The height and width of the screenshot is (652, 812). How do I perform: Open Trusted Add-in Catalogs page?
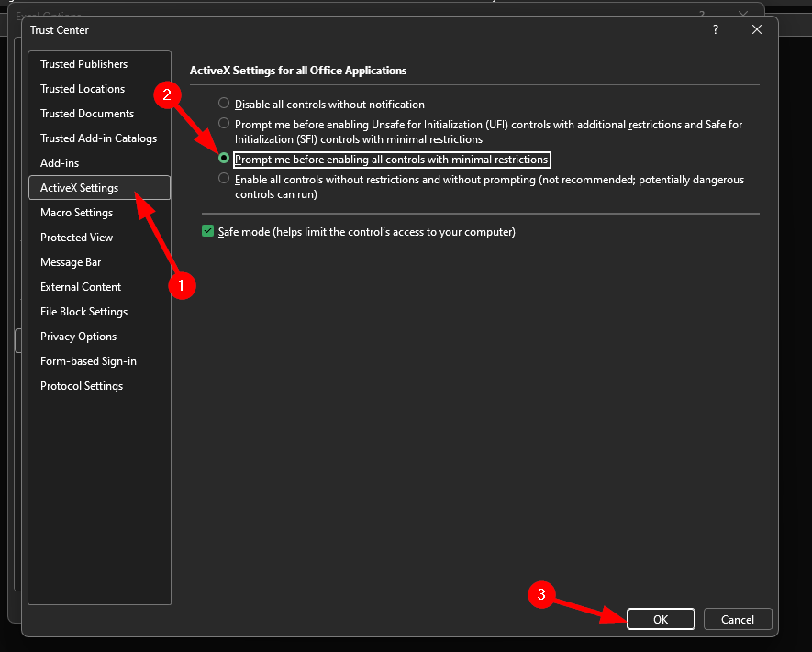pyautogui.click(x=98, y=138)
